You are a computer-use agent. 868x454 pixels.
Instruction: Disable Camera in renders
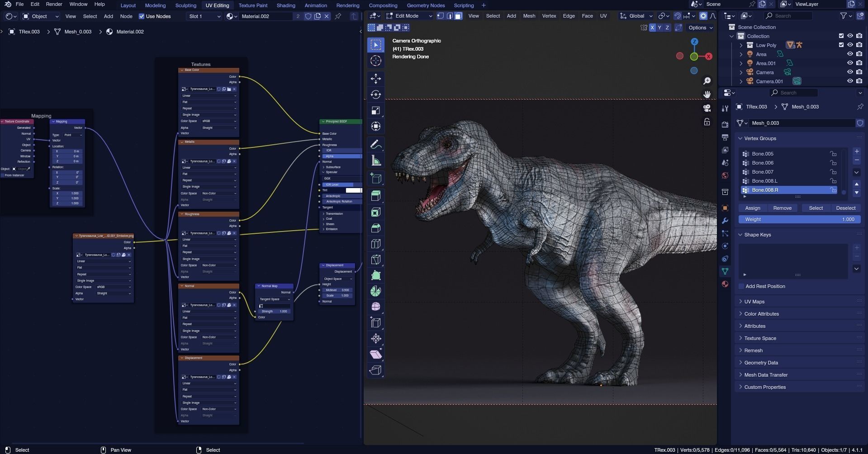[x=859, y=72]
